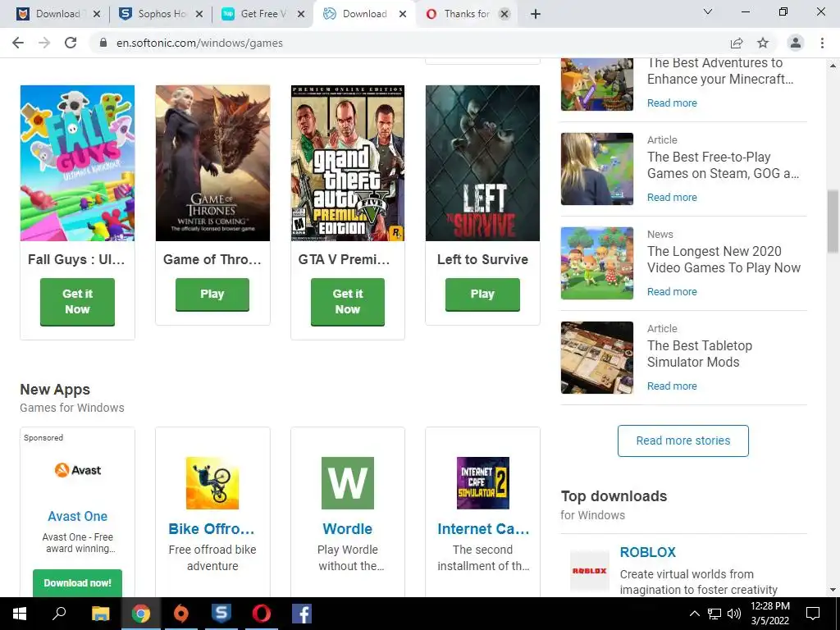This screenshot has height=630, width=840.
Task: Open site padlock security info
Action: pos(103,43)
